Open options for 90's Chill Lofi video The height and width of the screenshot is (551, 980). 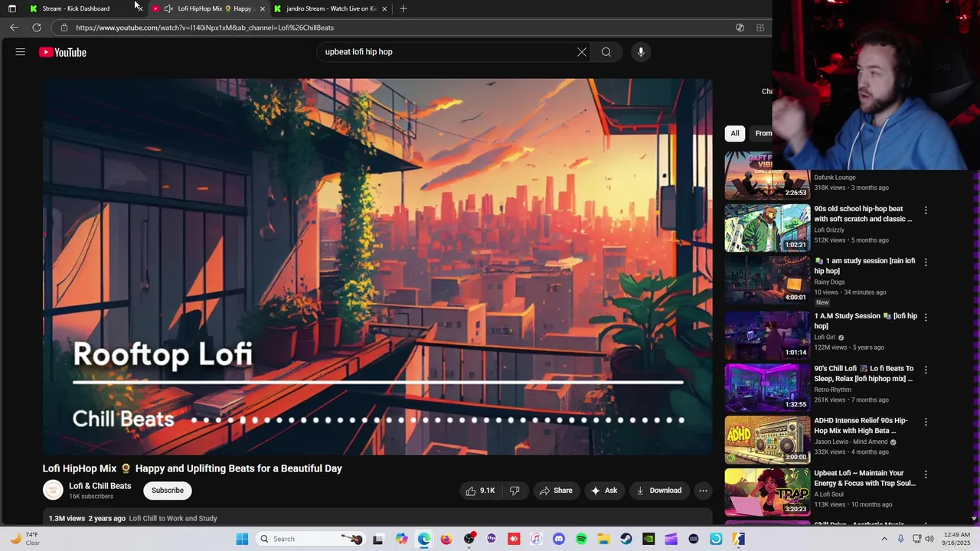point(926,370)
